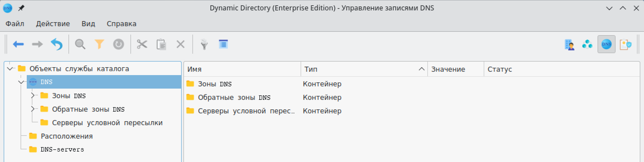Open the Действие menu

coord(53,24)
